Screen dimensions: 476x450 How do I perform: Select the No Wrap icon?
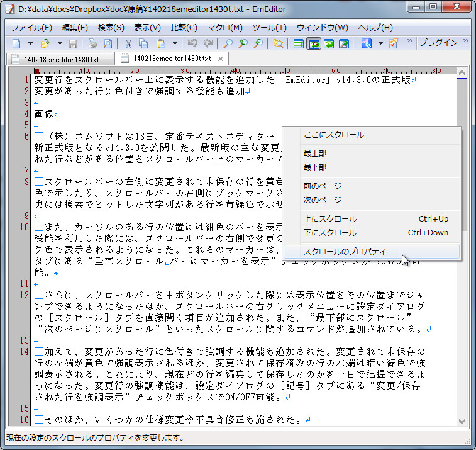(299, 44)
